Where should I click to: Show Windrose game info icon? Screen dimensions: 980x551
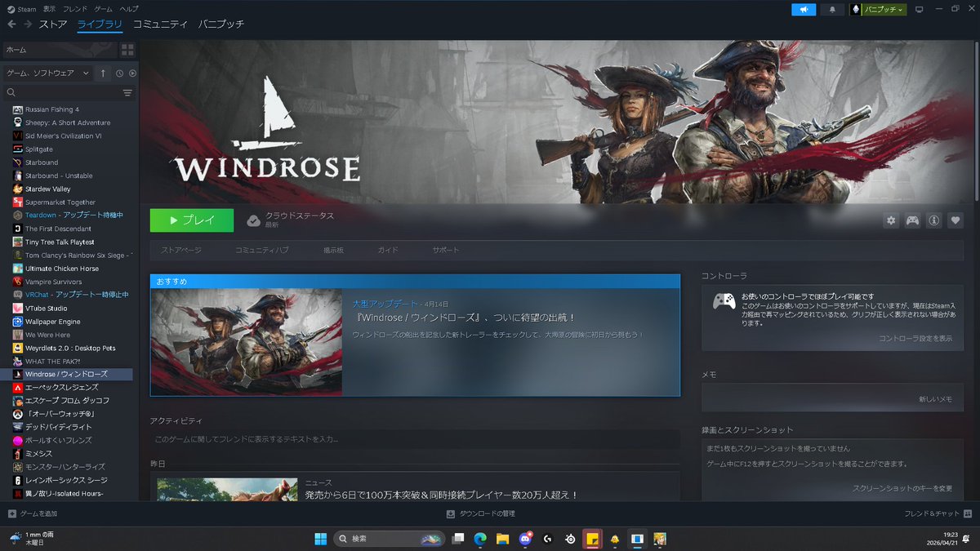(933, 220)
